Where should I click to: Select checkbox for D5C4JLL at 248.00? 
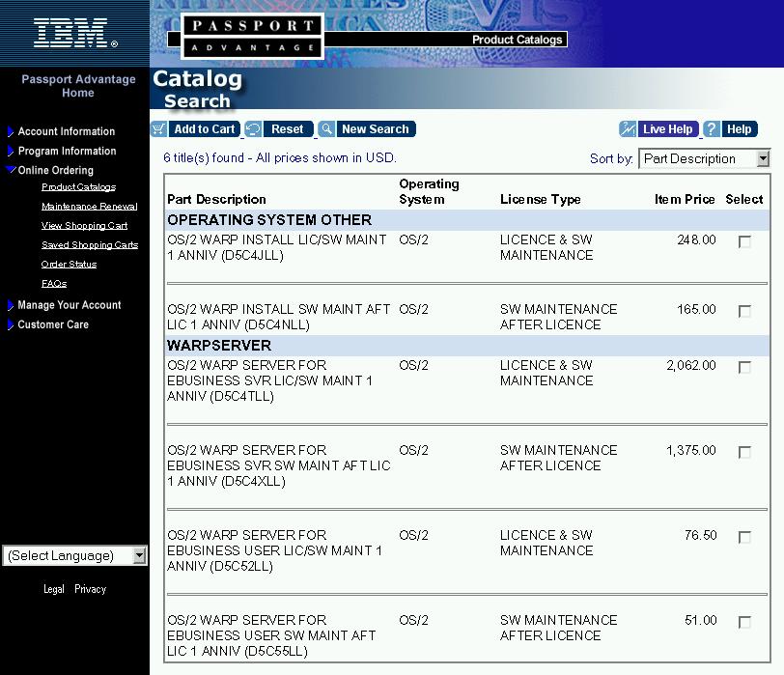pyautogui.click(x=744, y=242)
